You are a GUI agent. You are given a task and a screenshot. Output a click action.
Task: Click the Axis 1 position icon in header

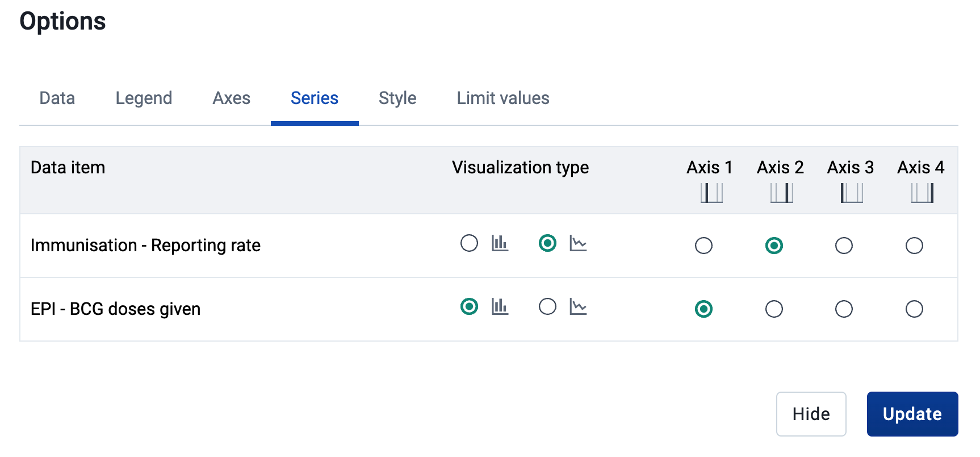[x=711, y=193]
